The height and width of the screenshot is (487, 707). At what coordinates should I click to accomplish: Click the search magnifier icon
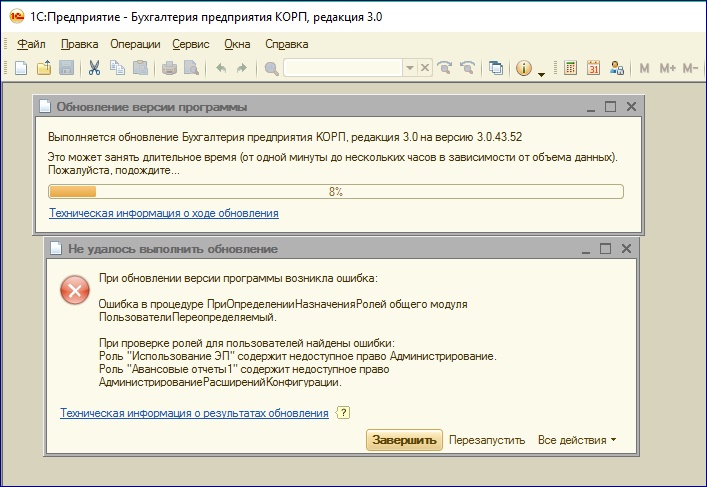pos(271,68)
